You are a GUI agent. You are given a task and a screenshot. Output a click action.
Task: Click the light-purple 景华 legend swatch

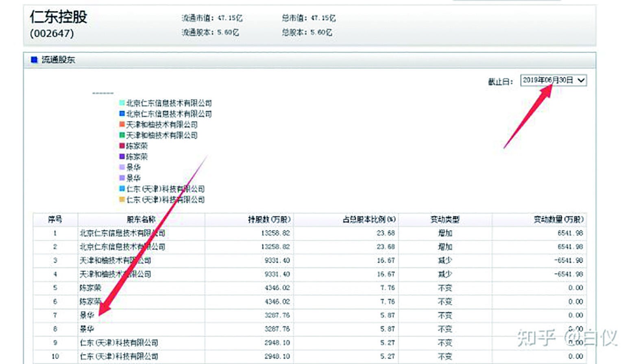pos(121,167)
